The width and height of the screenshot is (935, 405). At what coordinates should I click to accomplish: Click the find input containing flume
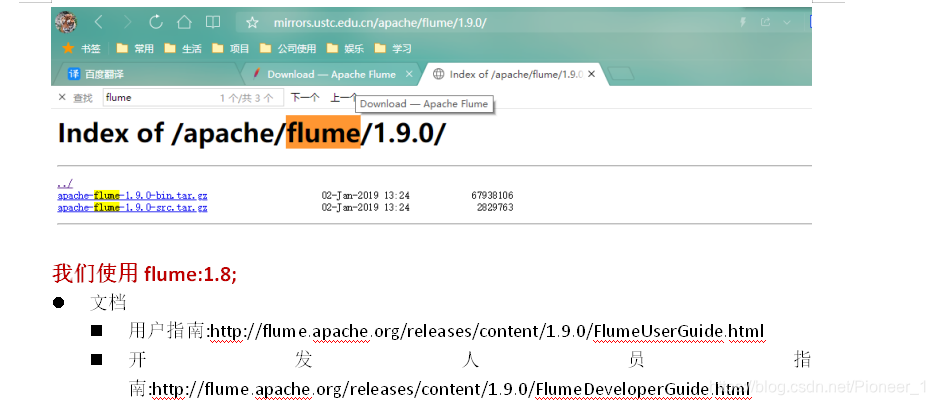point(193,98)
